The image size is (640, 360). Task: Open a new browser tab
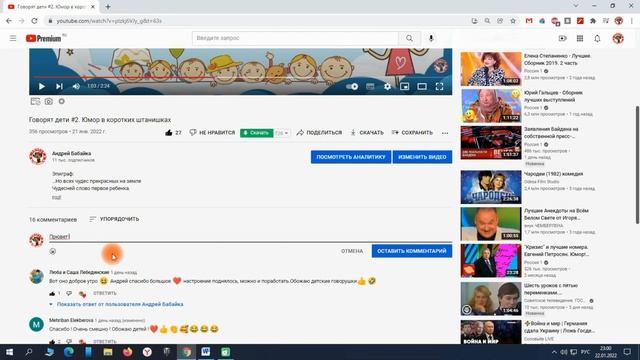108,7
